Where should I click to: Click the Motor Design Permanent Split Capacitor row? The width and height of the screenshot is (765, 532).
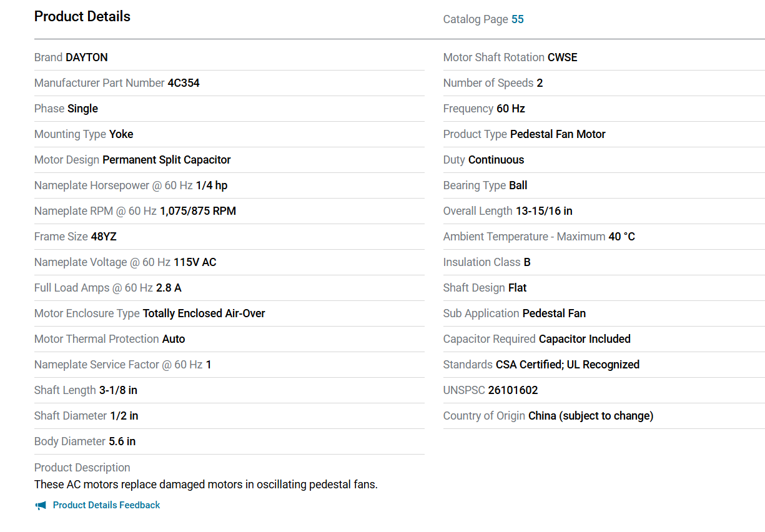tap(229, 160)
